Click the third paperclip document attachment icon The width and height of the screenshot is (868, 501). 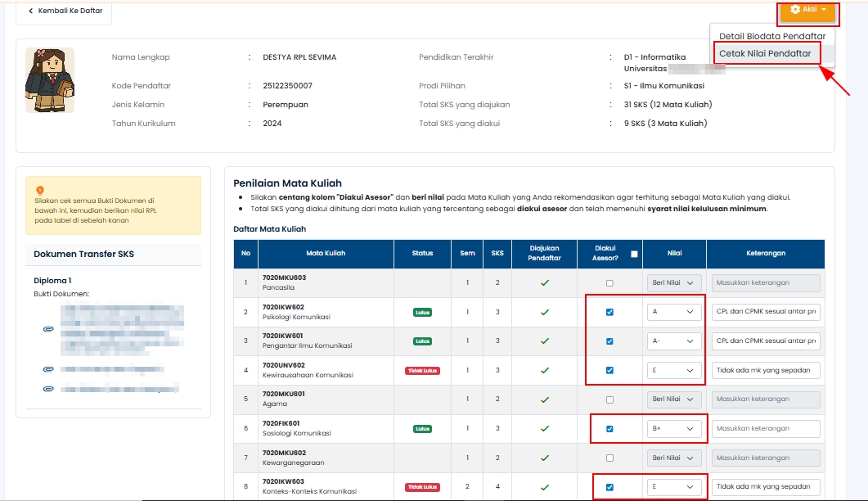pyautogui.click(x=49, y=388)
